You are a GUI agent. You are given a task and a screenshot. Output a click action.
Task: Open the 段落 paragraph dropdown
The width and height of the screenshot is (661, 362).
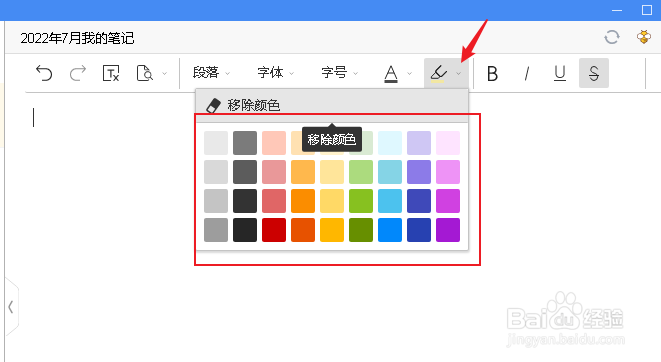point(211,73)
